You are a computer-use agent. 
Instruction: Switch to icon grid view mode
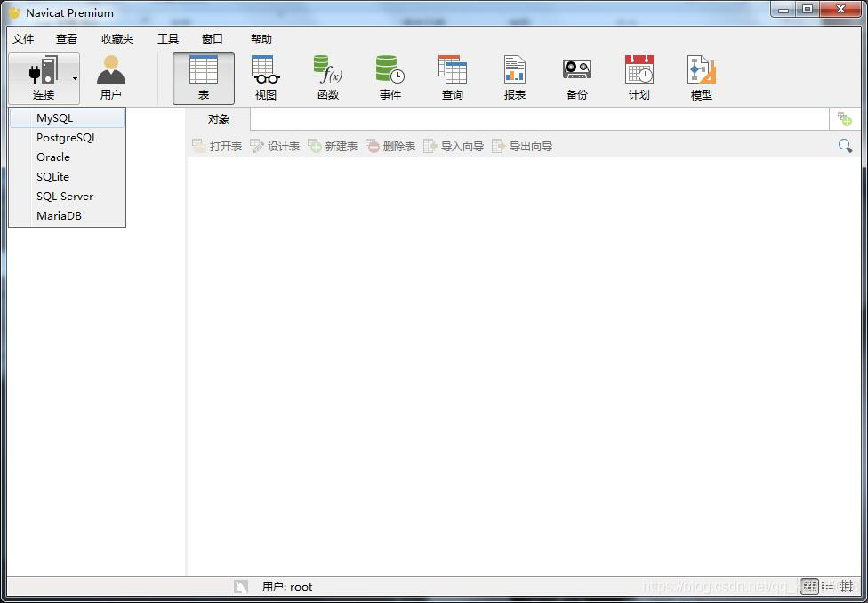pyautogui.click(x=810, y=586)
